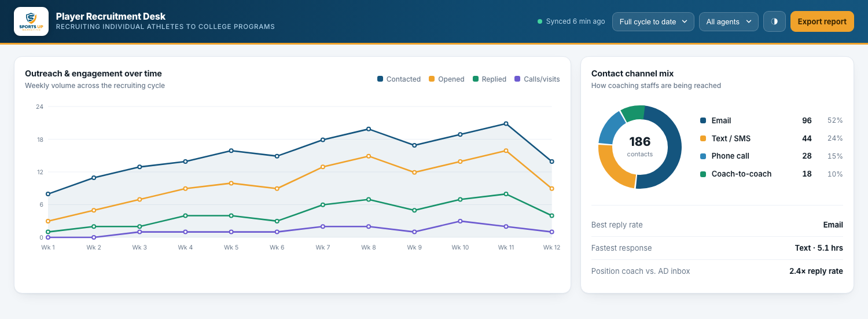
Task: Click the 52% Email share value
Action: pyautogui.click(x=835, y=121)
